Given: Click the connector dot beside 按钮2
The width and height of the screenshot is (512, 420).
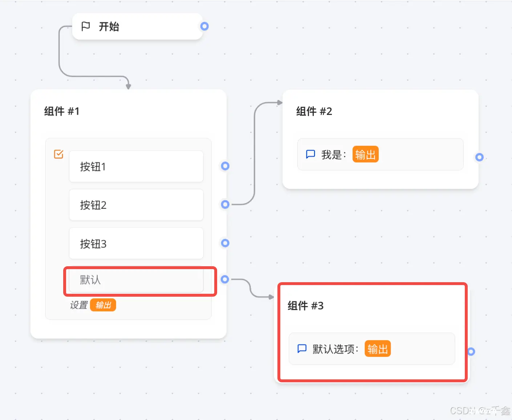Looking at the screenshot, I should (x=225, y=205).
